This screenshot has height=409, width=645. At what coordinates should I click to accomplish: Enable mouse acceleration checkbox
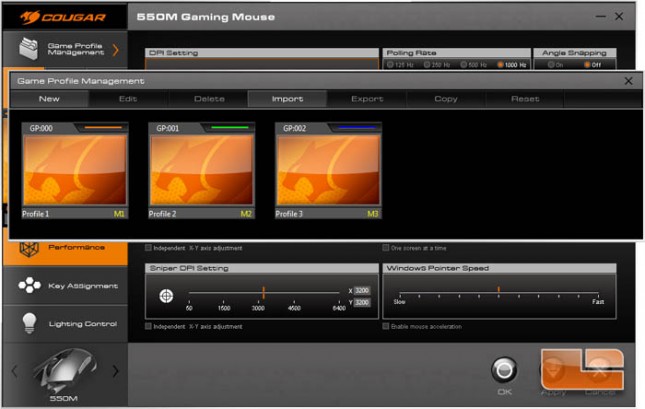click(x=385, y=326)
